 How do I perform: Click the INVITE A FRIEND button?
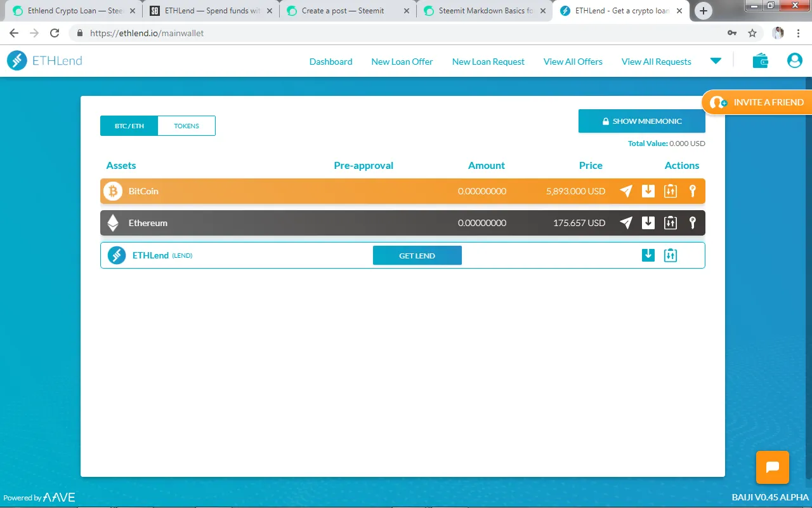(x=757, y=102)
